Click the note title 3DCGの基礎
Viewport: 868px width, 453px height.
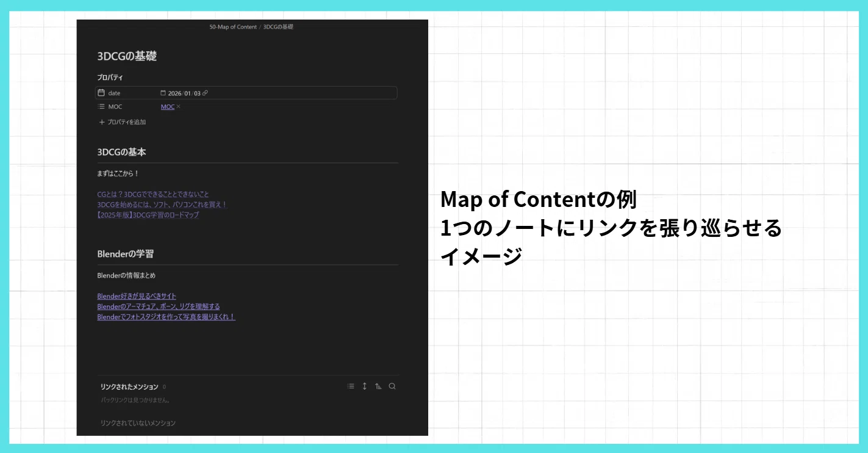click(127, 56)
